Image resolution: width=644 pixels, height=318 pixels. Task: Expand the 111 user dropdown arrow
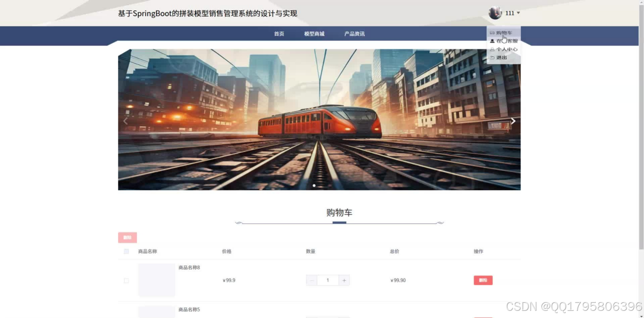coord(518,13)
